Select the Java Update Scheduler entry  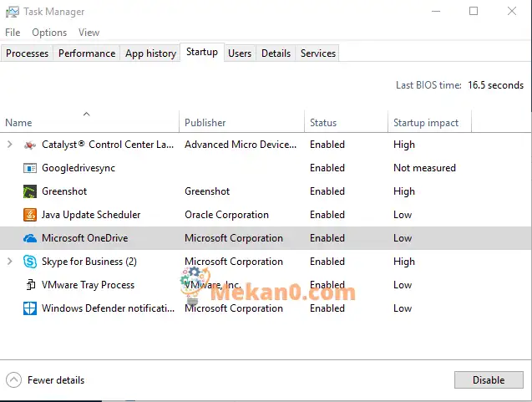pos(91,215)
